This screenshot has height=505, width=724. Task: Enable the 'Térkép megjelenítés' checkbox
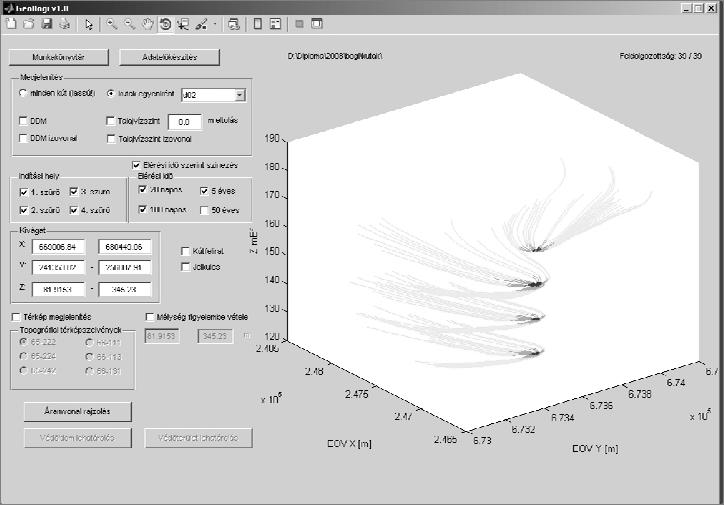coord(16,317)
